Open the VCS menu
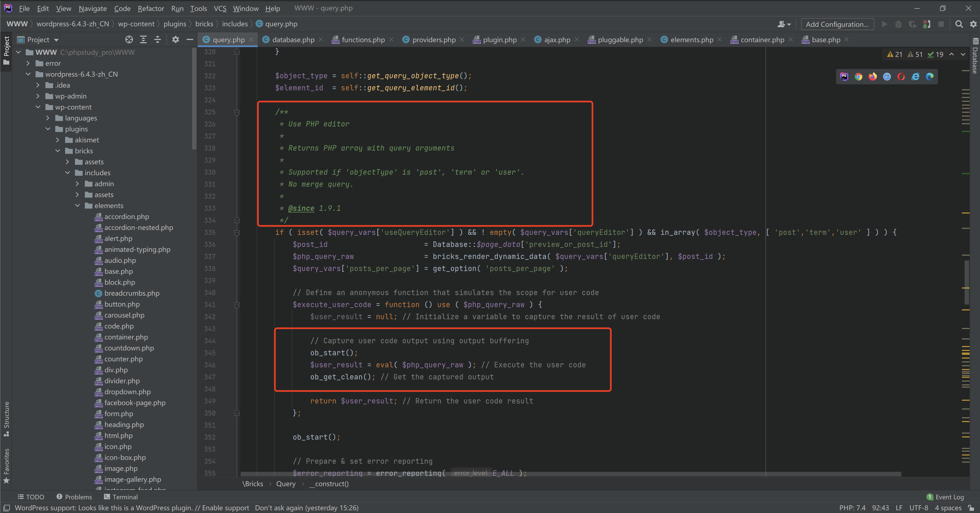The image size is (980, 513). 220,8
